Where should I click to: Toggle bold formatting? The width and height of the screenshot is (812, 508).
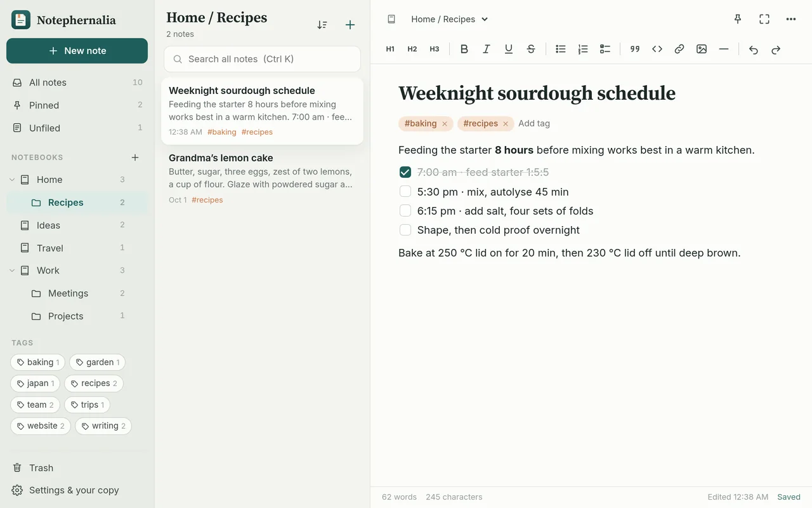464,49
